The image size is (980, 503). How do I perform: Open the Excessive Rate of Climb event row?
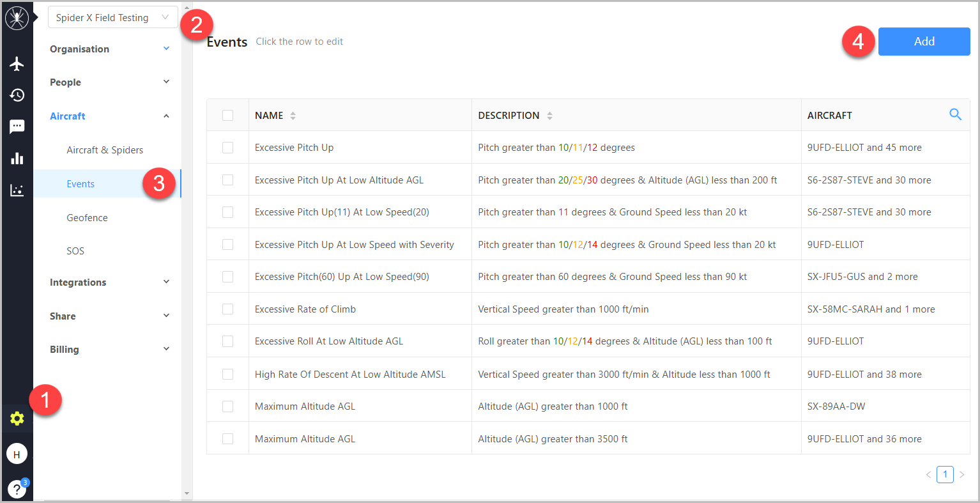click(588, 309)
